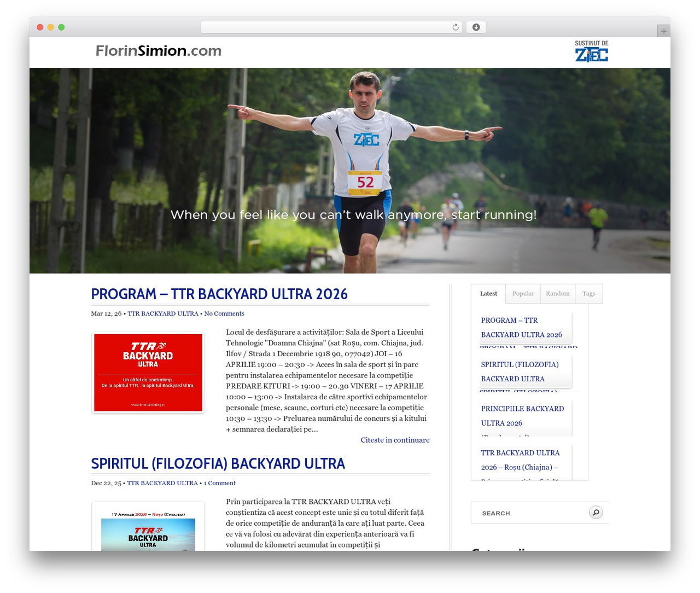Viewport: 700px width, 593px height.
Task: Open the No Comments link
Action: (224, 313)
